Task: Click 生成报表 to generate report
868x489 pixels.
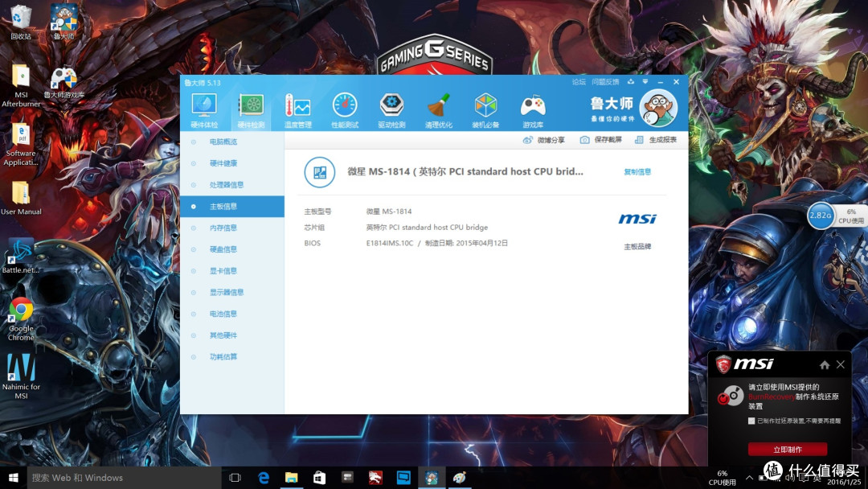Action: click(x=656, y=140)
